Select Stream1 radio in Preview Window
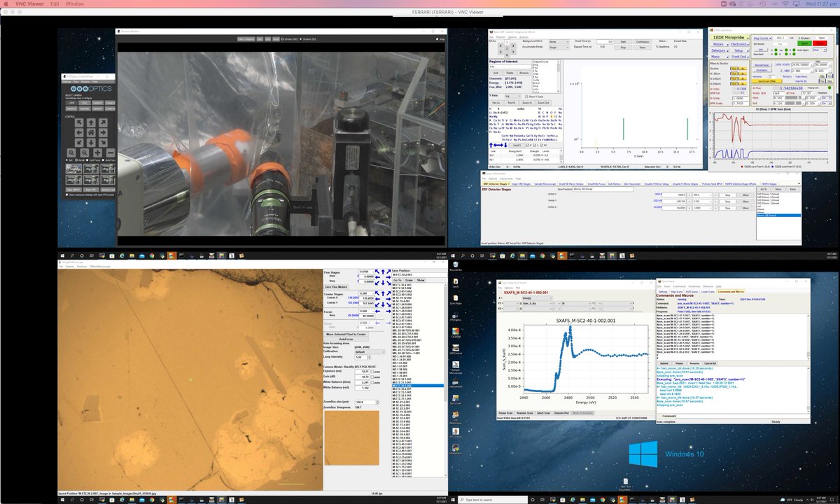 283,39
